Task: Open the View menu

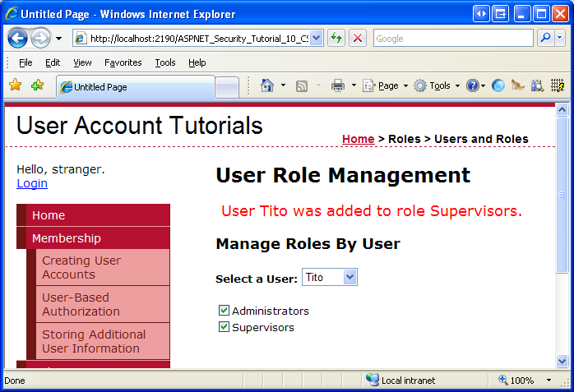Action: [x=82, y=62]
